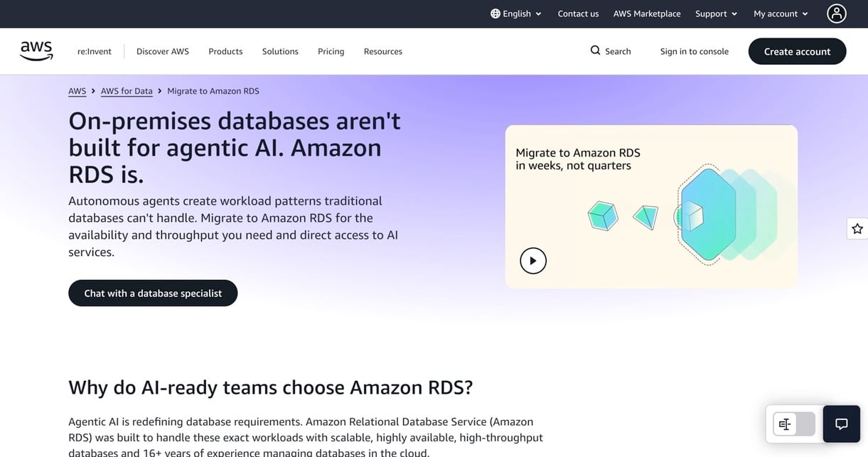This screenshot has width=868, height=457.
Task: Go to AWS for Data breadcrumb
Action: click(x=127, y=91)
